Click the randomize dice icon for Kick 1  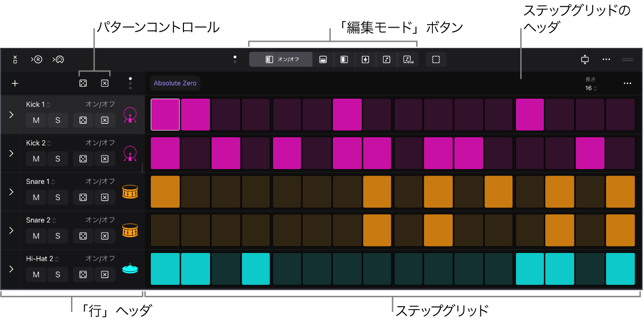(83, 120)
